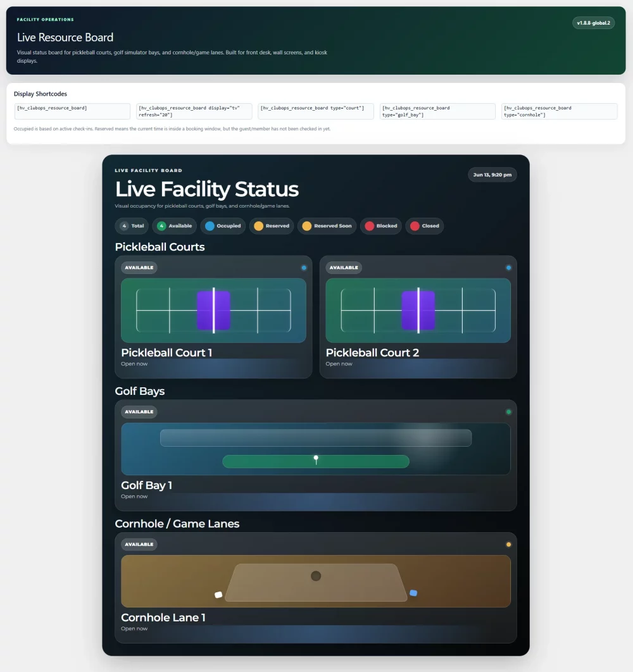Click the Display Shortcodes heading
The height and width of the screenshot is (672, 633).
click(x=41, y=94)
